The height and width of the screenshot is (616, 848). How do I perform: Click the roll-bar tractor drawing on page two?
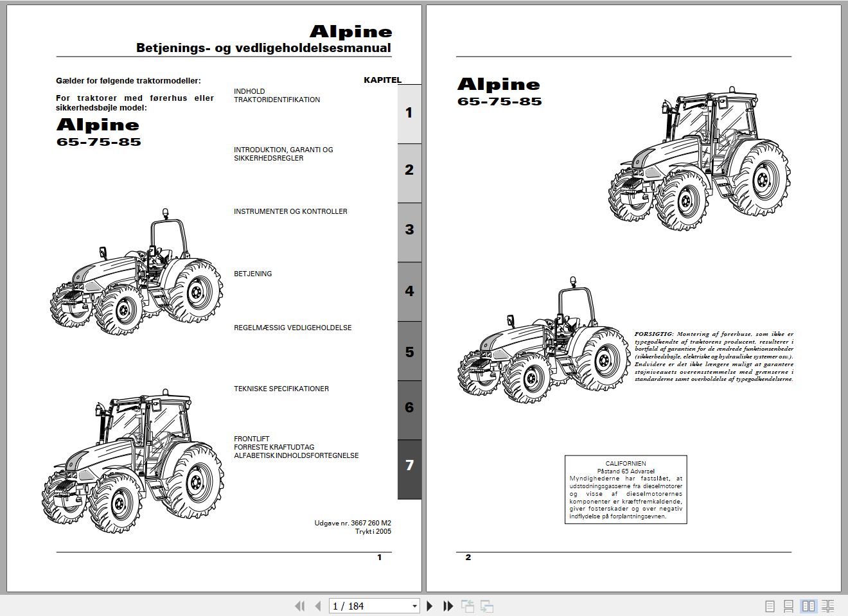[x=544, y=341]
